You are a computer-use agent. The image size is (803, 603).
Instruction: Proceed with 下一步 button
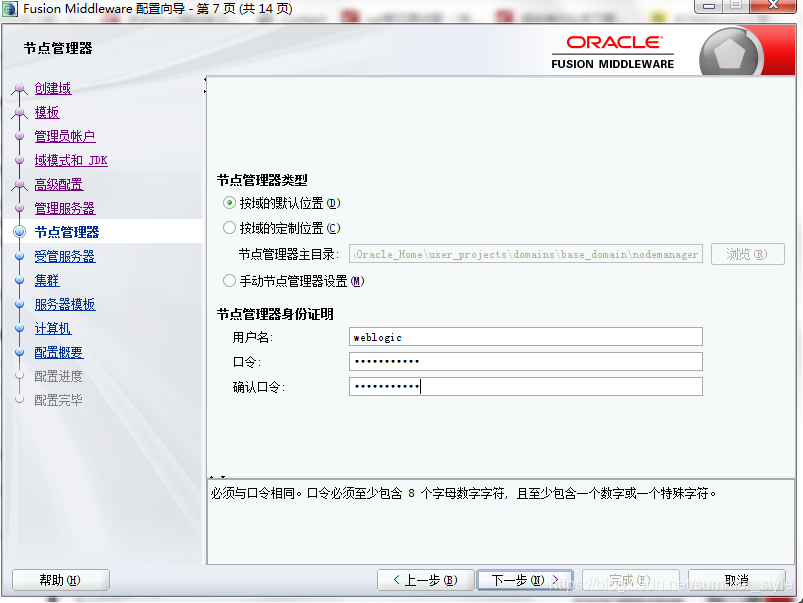coord(525,580)
